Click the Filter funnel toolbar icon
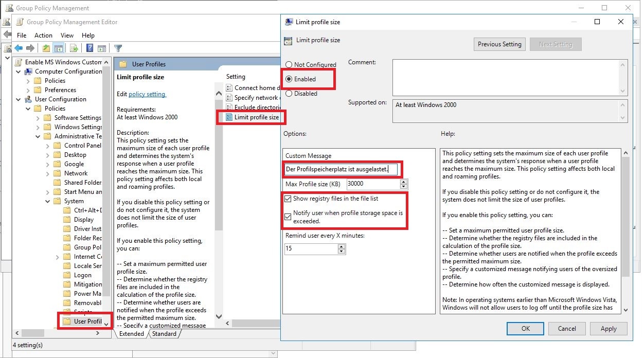Image resolution: width=644 pixels, height=358 pixels. coord(118,48)
